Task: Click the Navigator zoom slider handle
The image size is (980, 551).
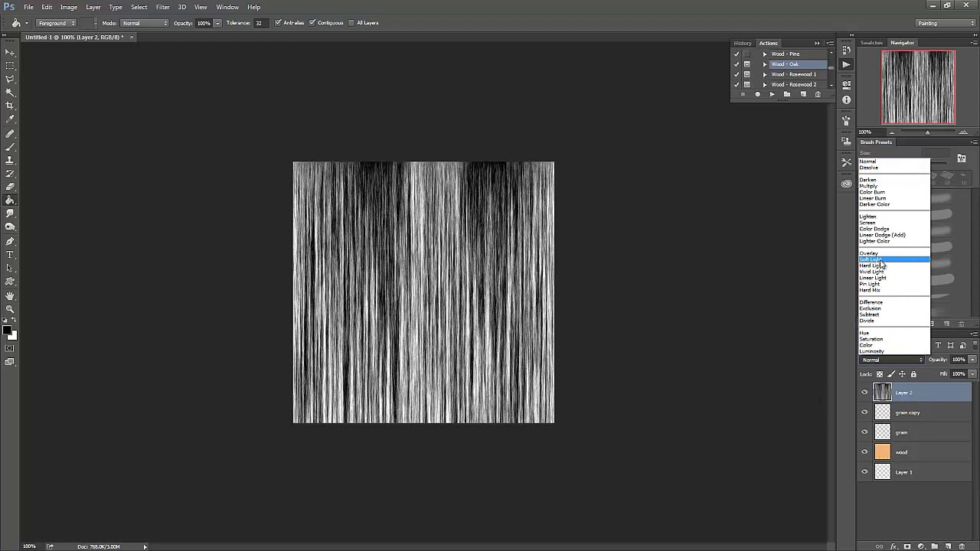Action: [928, 132]
